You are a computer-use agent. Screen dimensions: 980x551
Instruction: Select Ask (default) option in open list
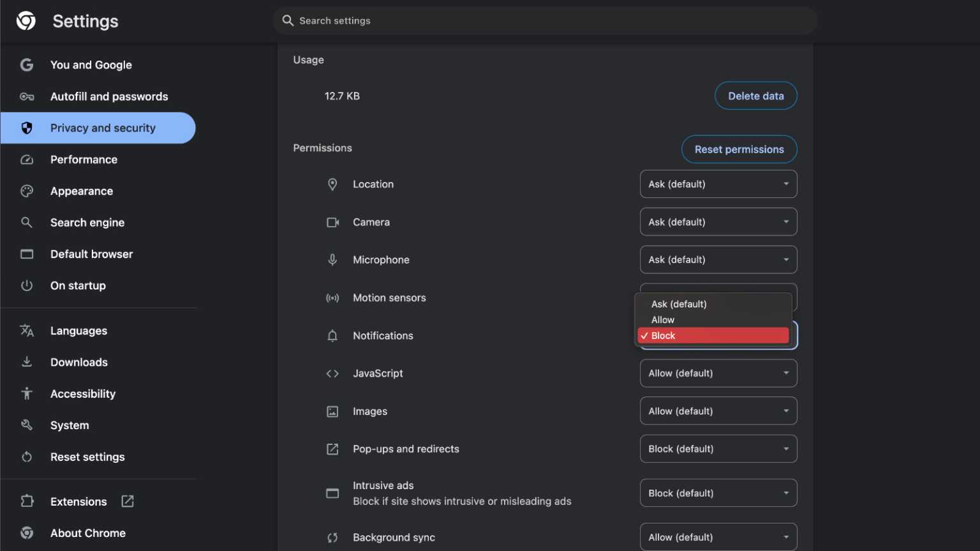click(x=679, y=304)
